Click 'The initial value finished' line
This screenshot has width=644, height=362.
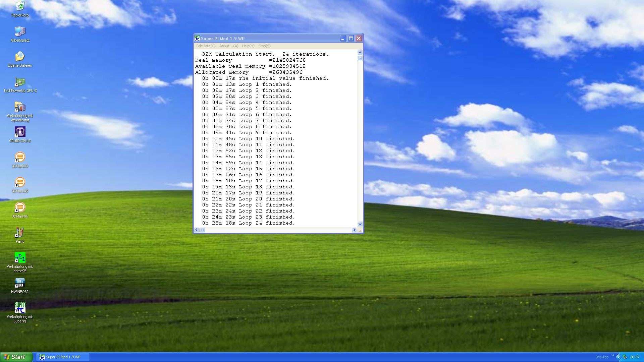[x=265, y=78]
